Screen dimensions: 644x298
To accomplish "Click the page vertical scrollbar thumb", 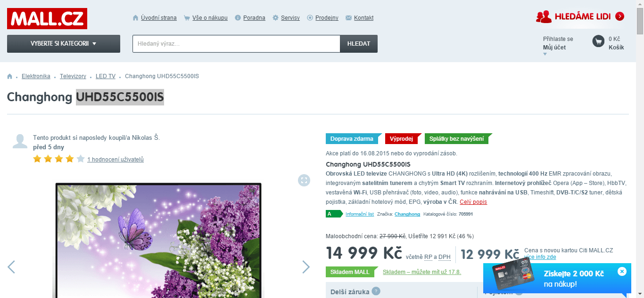I will coord(640,21).
